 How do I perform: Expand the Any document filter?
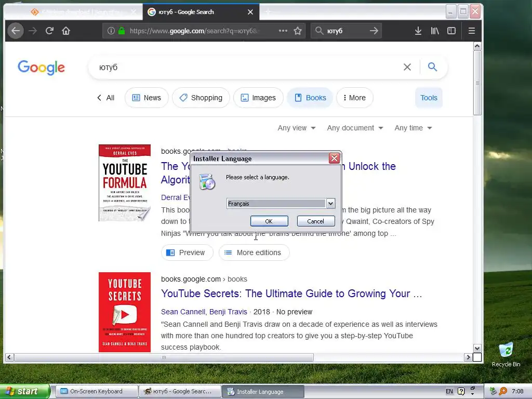[355, 128]
